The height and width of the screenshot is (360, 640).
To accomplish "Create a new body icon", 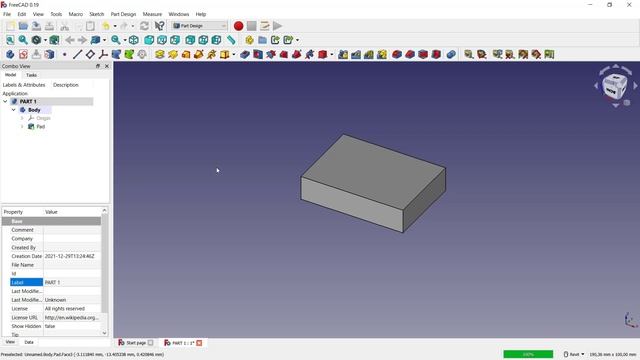I will pos(10,54).
